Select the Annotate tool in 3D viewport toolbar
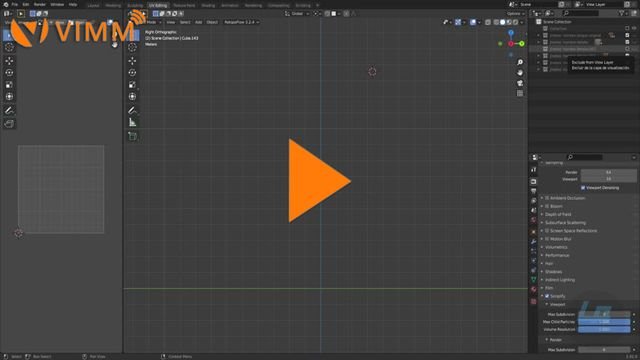This screenshot has width=640, height=360. coord(132,110)
